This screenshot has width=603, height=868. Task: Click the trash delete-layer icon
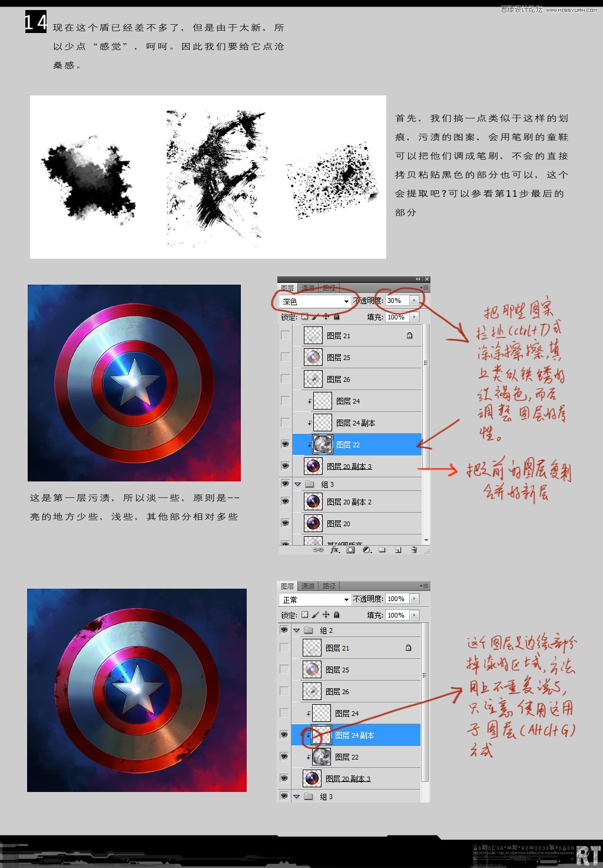pos(414,550)
